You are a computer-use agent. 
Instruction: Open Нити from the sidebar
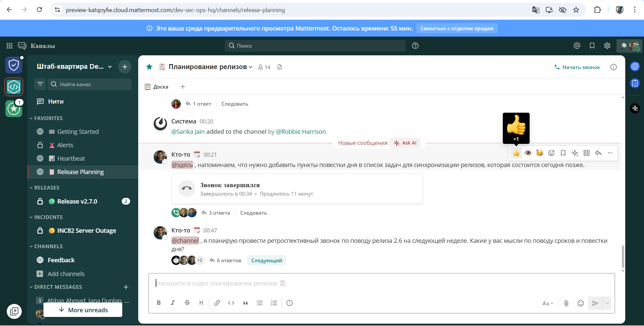coord(56,101)
